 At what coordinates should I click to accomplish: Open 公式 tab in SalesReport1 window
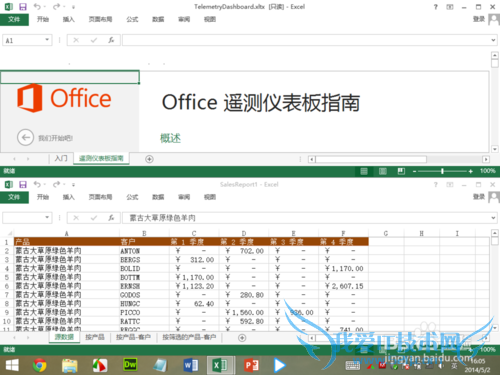coord(132,197)
